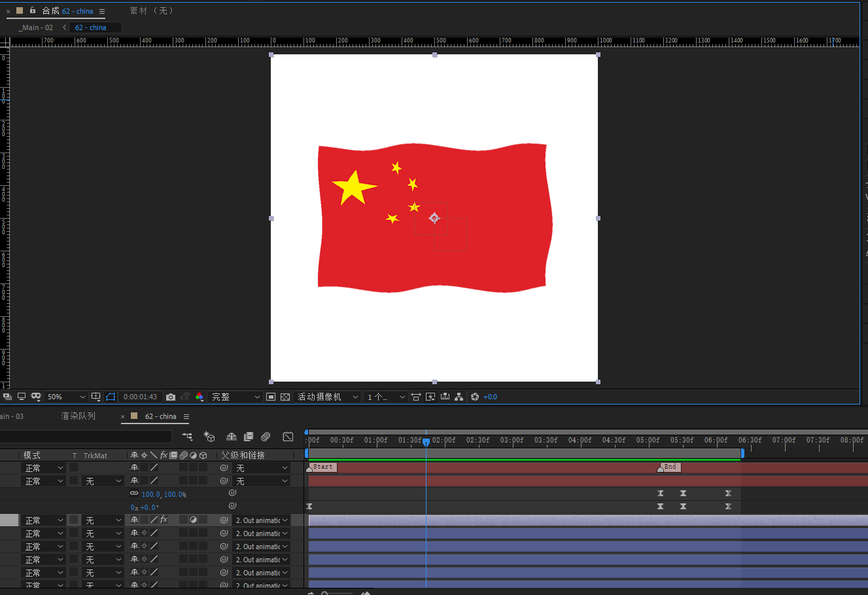Switch to the 素材 (无) footage tab
This screenshot has width=868, height=595.
coord(151,11)
